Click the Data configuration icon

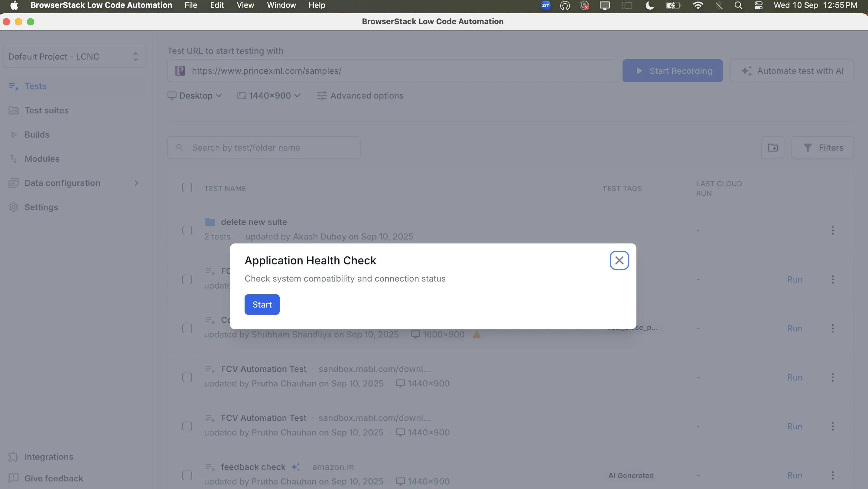pyautogui.click(x=14, y=183)
